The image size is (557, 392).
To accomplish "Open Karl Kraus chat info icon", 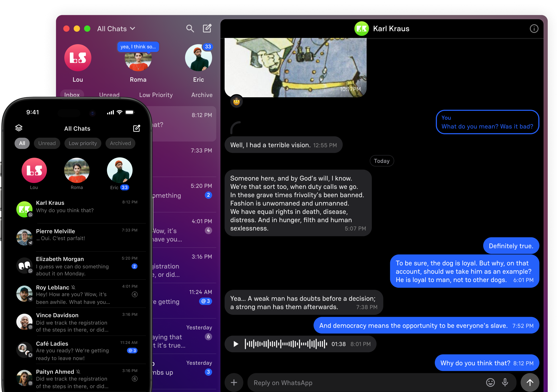I will tap(534, 29).
